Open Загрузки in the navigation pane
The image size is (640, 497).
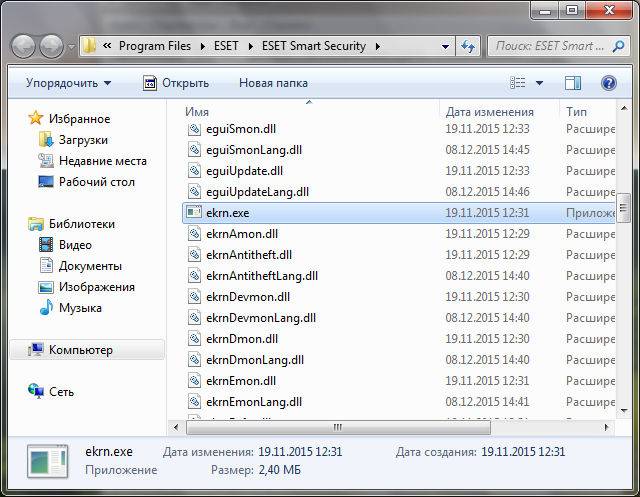point(73,140)
